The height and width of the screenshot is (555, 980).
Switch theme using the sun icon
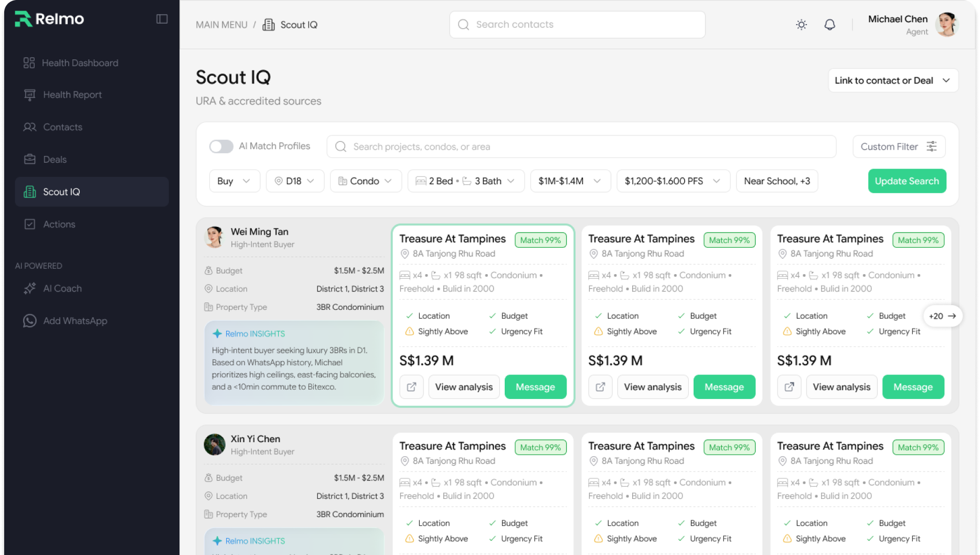pos(801,25)
